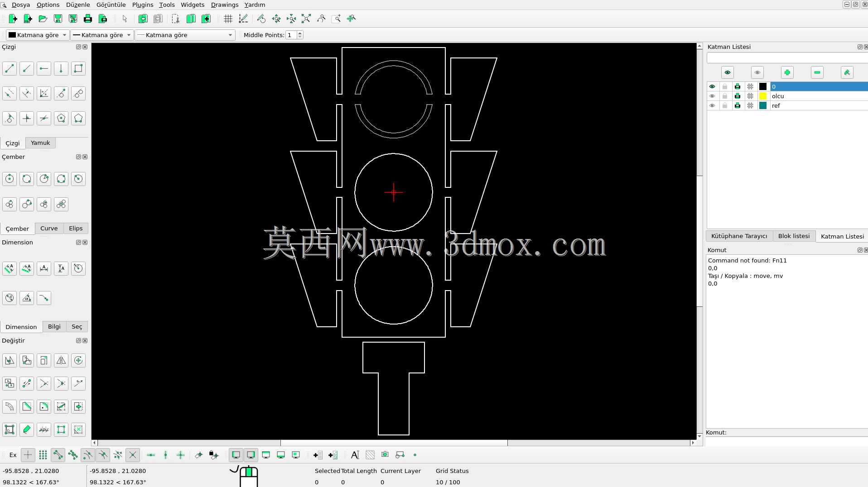The image size is (868, 487).
Task: Add a new layer with plus button
Action: [x=787, y=72]
